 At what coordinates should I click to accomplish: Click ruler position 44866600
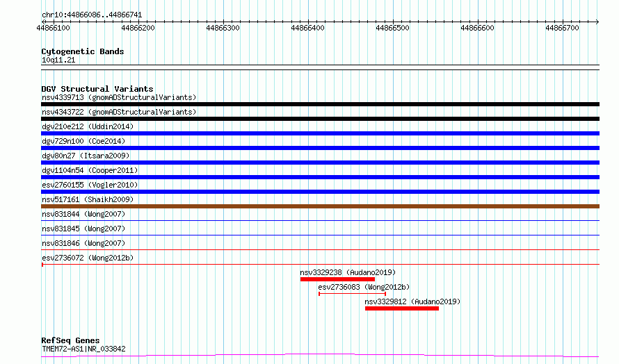478,28
